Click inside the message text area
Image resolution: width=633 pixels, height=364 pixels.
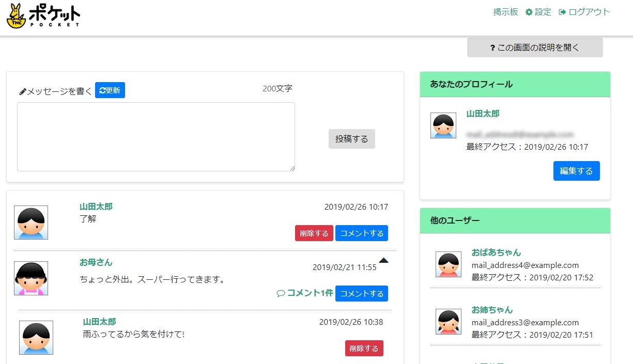pos(156,136)
